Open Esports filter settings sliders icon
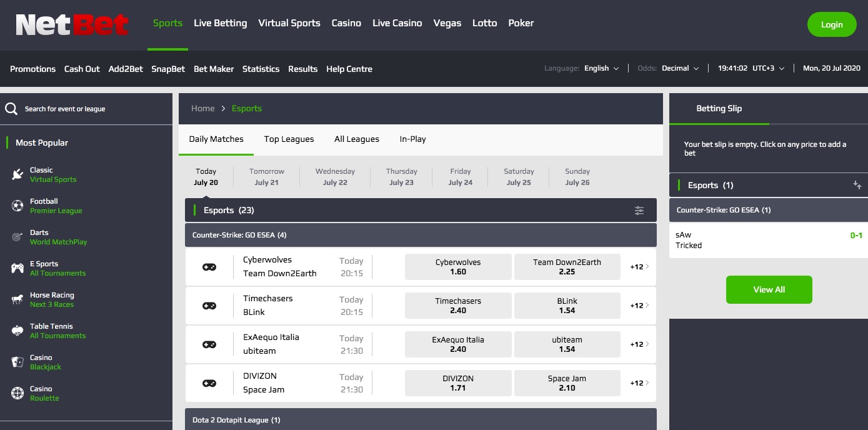868x430 pixels. click(x=639, y=211)
